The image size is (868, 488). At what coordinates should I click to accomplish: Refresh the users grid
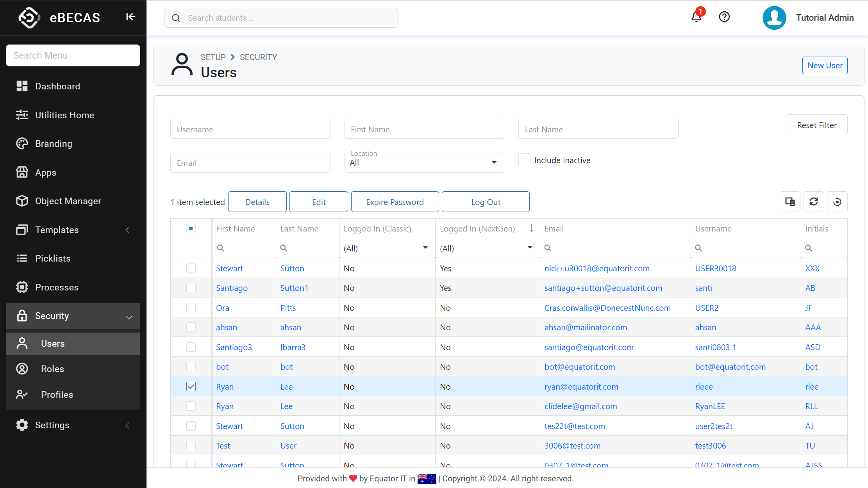(814, 202)
